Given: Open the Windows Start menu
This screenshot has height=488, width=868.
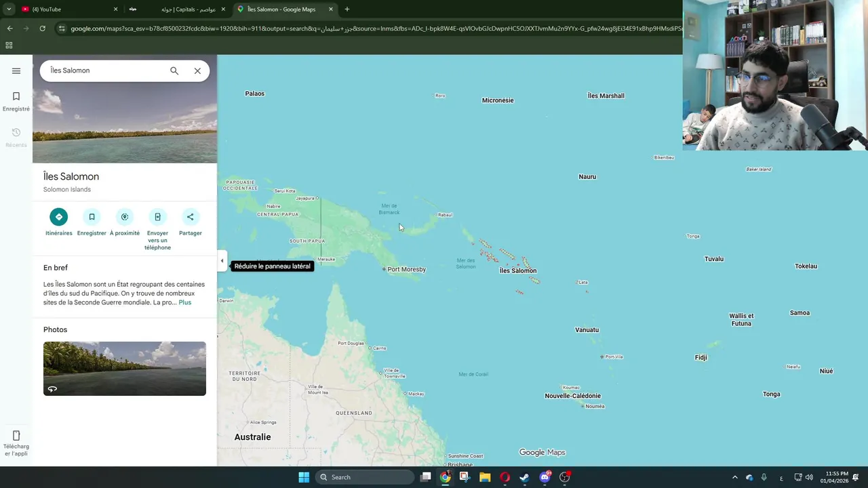Looking at the screenshot, I should click(304, 477).
